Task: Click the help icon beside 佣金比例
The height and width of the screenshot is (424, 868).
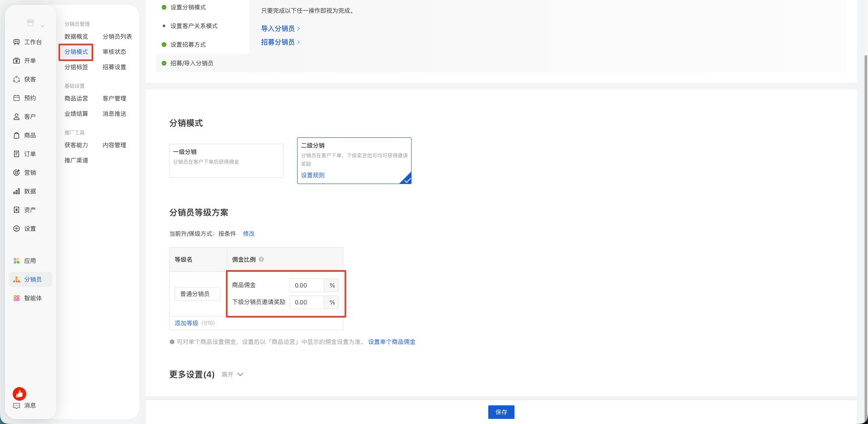Action: pos(261,259)
